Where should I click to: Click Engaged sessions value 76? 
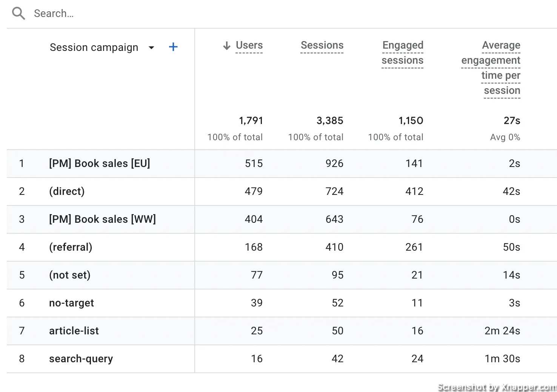pyautogui.click(x=417, y=219)
